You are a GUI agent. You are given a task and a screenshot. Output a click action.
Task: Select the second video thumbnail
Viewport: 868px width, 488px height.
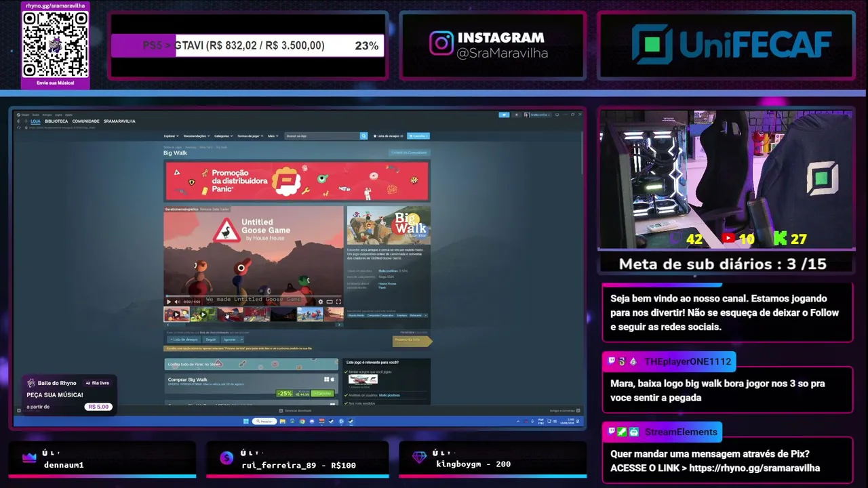coord(203,314)
